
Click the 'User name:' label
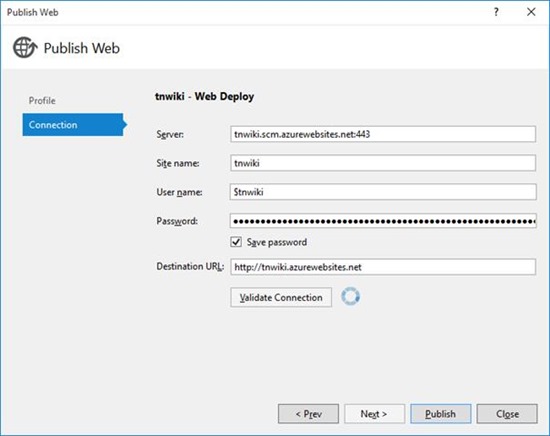179,192
